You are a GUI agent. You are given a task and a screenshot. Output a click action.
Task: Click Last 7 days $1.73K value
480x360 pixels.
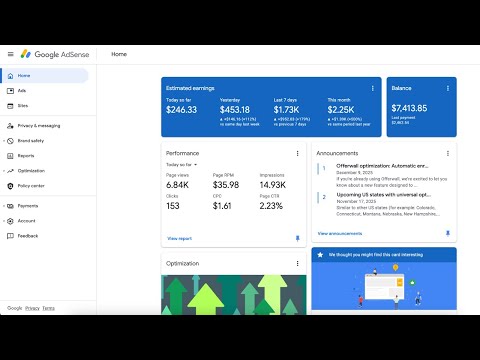tap(286, 110)
